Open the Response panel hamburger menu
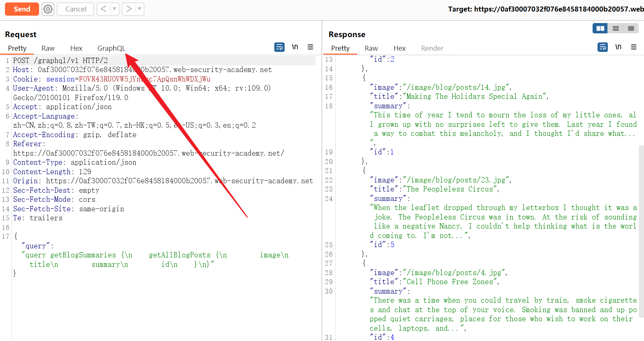Viewport: 644px width, 341px height. [634, 47]
